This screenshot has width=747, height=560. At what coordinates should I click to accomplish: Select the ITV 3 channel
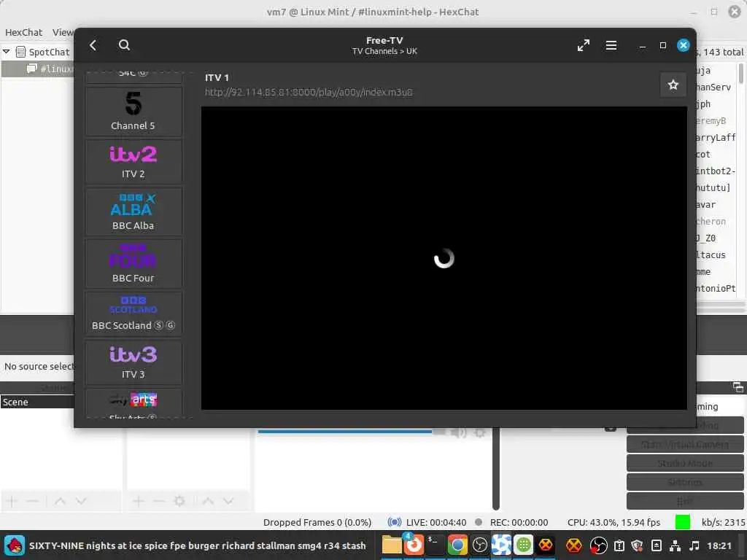pyautogui.click(x=133, y=362)
